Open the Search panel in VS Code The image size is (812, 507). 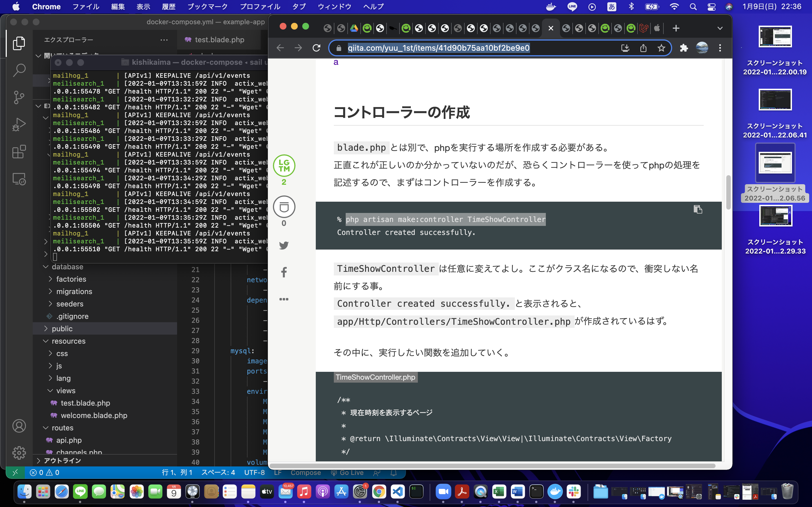(19, 70)
